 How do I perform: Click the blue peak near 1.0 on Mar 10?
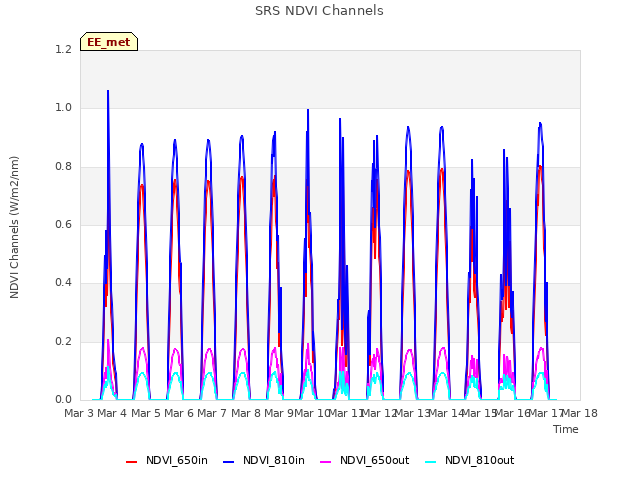coord(308,110)
